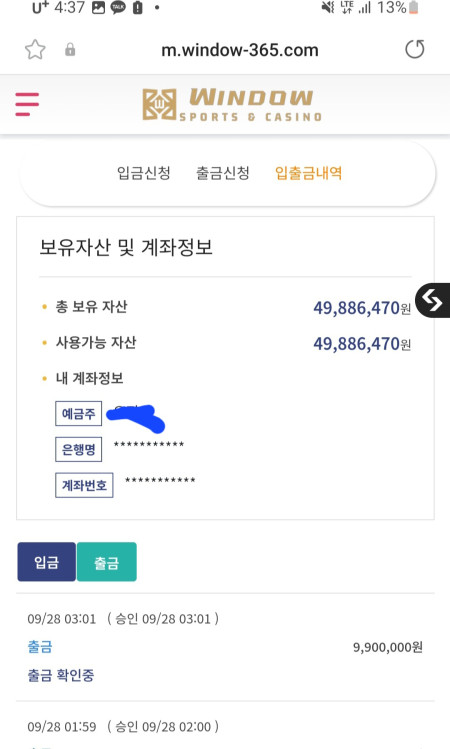
Task: Tap the 예금주 label box
Action: click(x=78, y=413)
